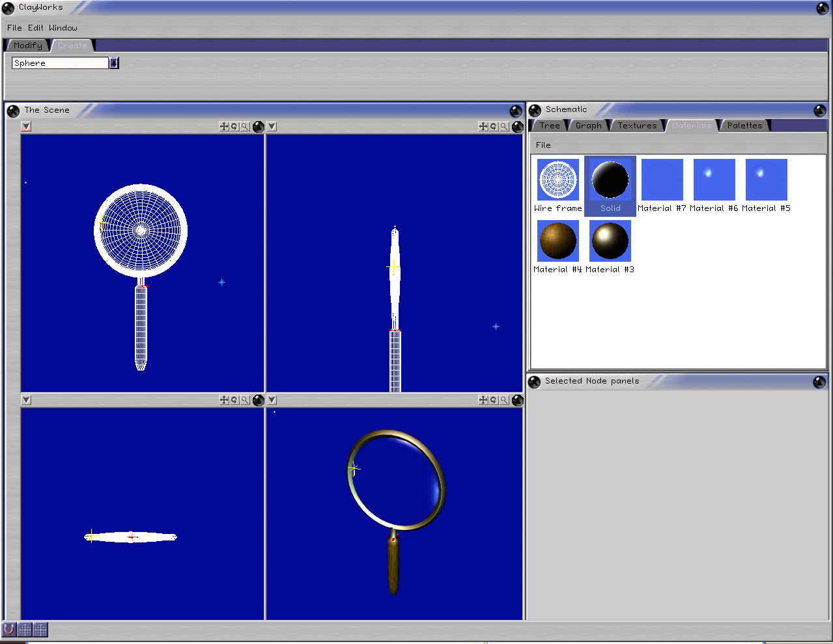Select the Material #4 wood swatch
The height and width of the screenshot is (644, 833).
click(558, 241)
